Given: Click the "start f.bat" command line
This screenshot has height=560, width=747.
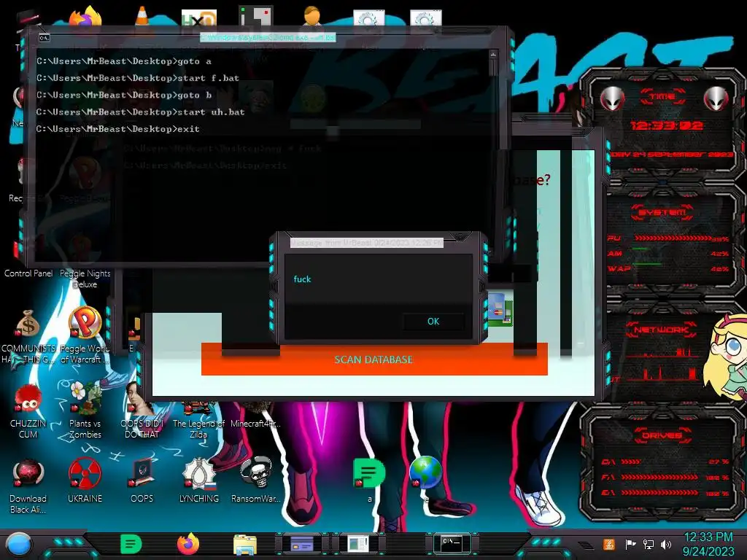Looking at the screenshot, I should pyautogui.click(x=138, y=78).
